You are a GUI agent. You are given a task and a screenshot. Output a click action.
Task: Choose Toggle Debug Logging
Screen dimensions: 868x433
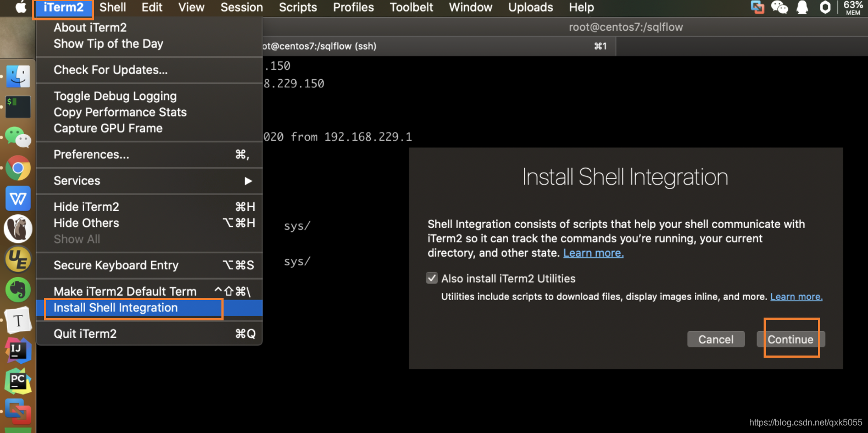(149, 96)
